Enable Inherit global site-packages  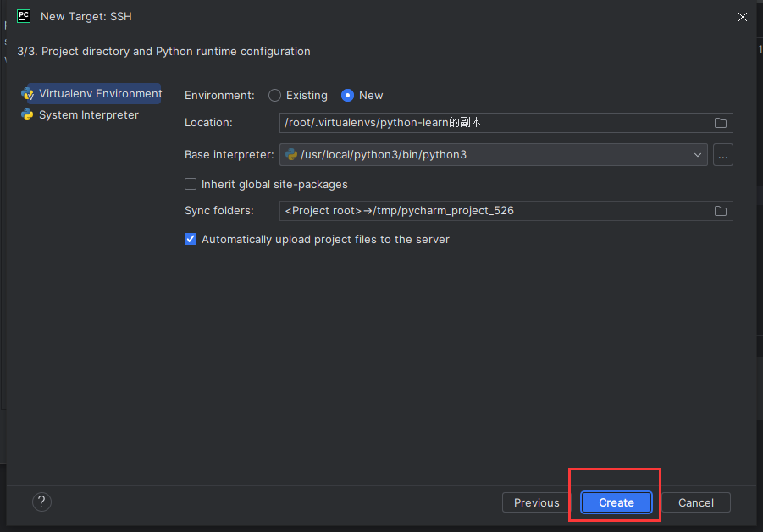click(191, 184)
